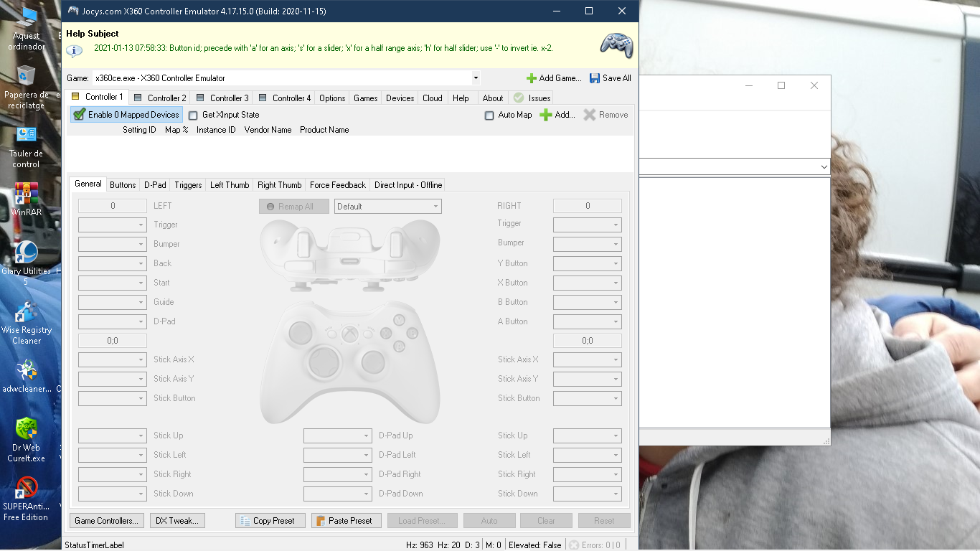The image size is (980, 551).
Task: Expand the Game selection dropdown
Action: pos(476,78)
